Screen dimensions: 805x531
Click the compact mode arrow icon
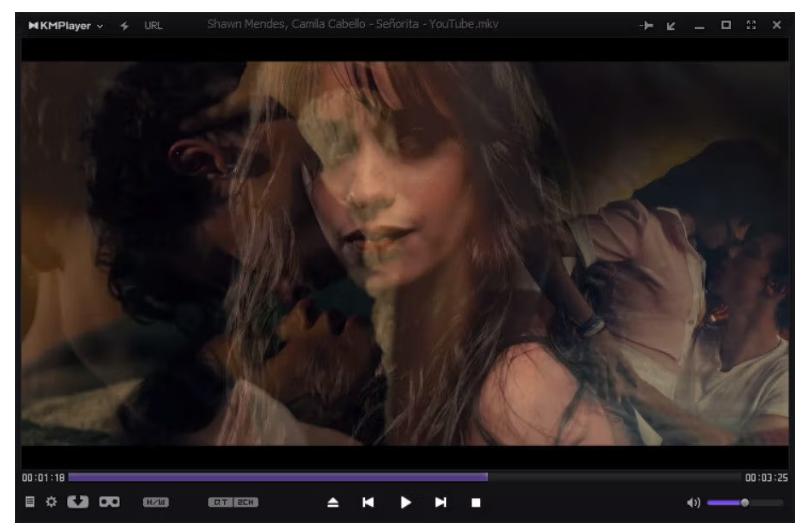[672, 24]
